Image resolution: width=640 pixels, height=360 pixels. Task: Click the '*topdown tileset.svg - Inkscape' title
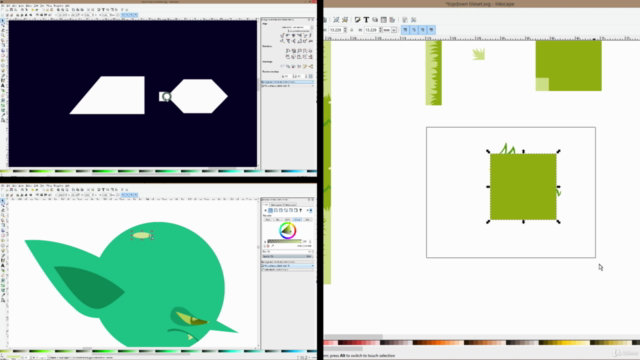click(480, 4)
